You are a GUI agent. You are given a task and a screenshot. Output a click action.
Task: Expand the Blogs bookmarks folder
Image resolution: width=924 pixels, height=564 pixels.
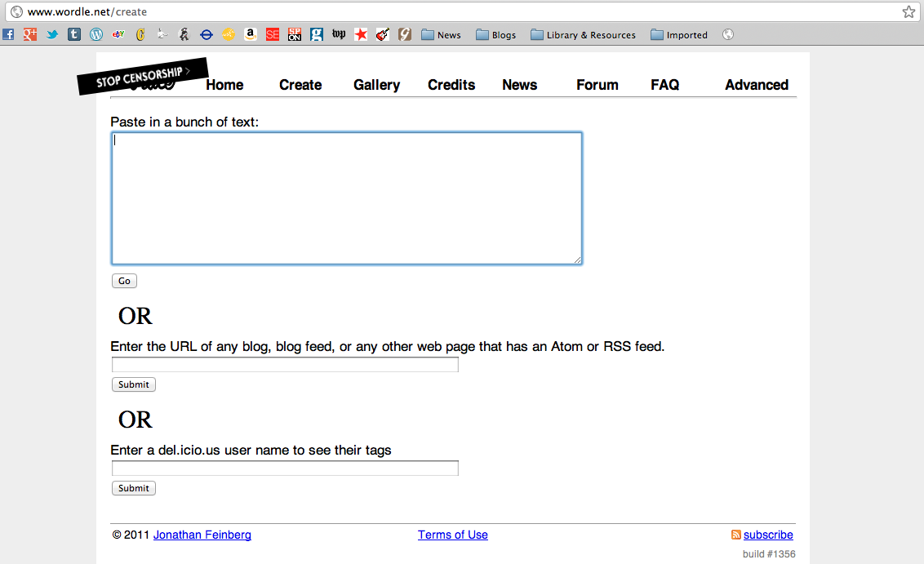pos(495,35)
